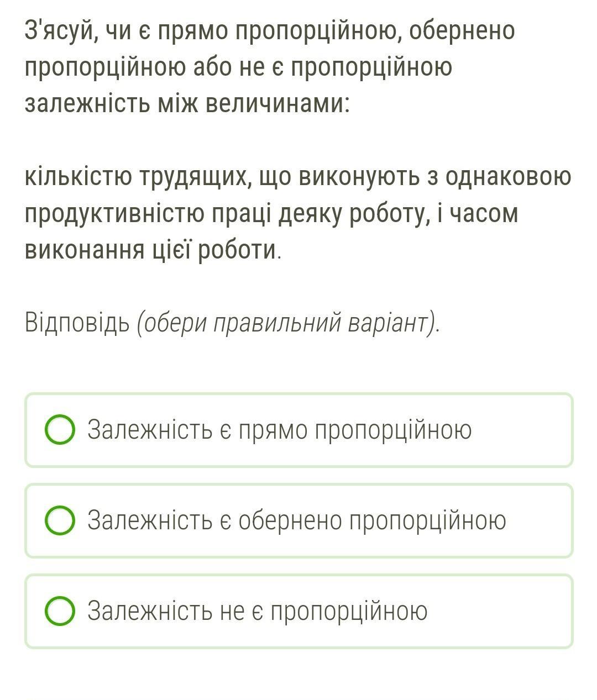This screenshot has height=700, width=597.
Task: Select the radio button for не є пропорційною
Action: point(60,612)
